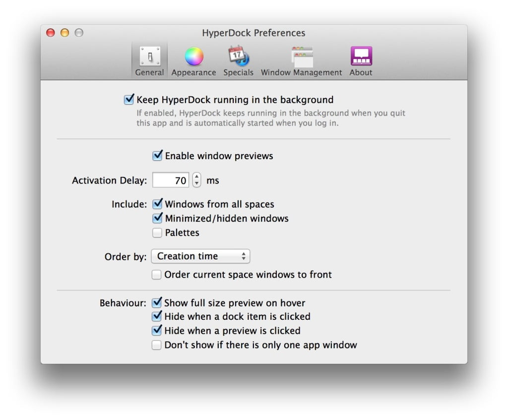Click the 'ms' unit text
Image resolution: width=508 pixels, height=420 pixels.
click(x=213, y=180)
